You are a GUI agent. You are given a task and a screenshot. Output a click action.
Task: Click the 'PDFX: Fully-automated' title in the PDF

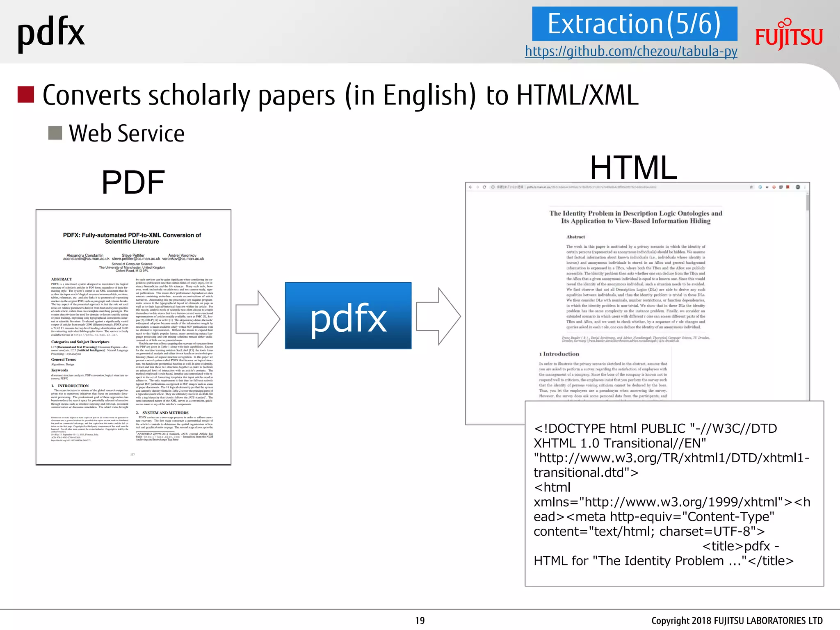(x=132, y=238)
